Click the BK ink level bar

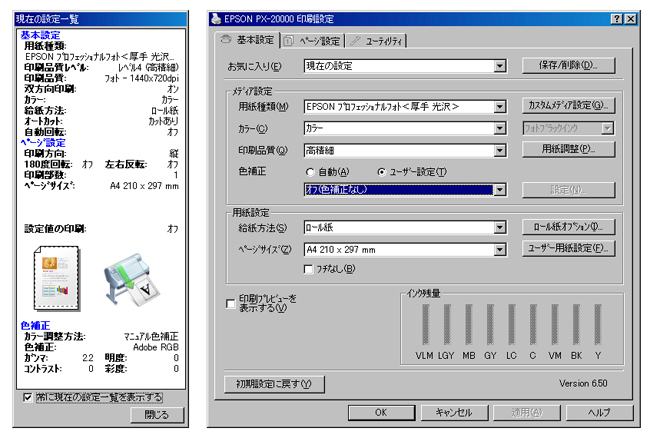(x=576, y=324)
